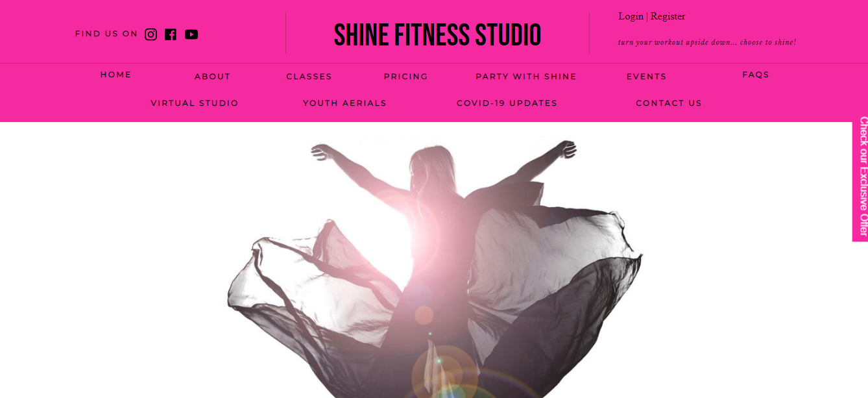Screen dimensions: 868x398
Task: Click the Shine Fitness Studio title
Action: coord(437,35)
